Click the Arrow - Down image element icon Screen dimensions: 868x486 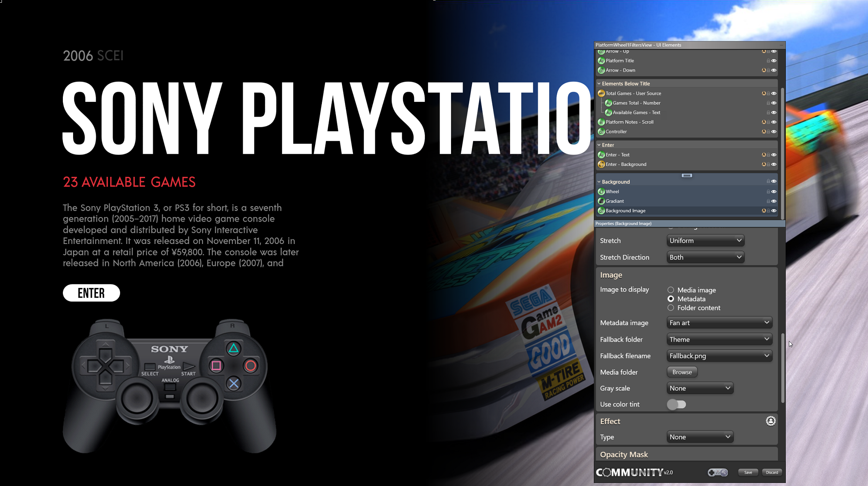click(601, 70)
